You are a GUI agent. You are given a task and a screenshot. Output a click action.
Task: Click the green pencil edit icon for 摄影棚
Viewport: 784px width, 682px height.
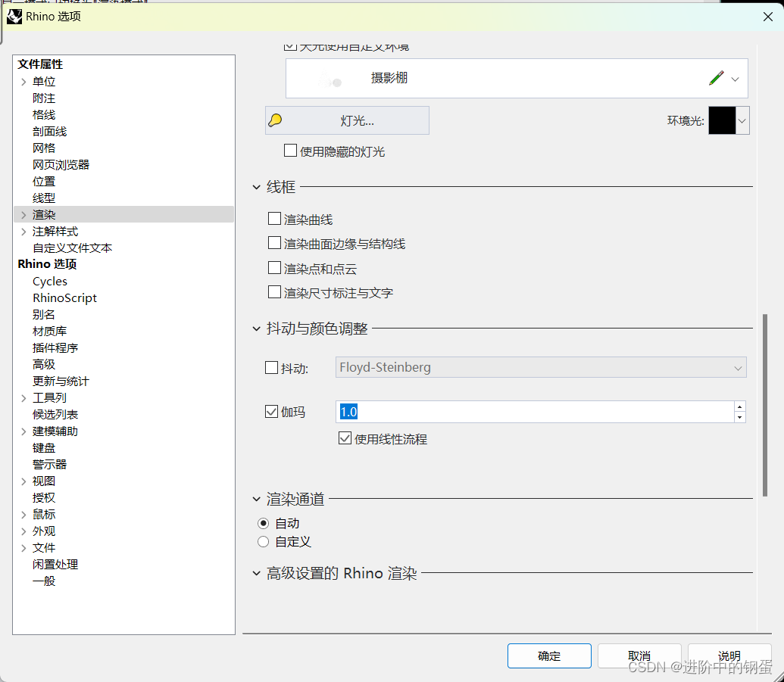pos(716,78)
